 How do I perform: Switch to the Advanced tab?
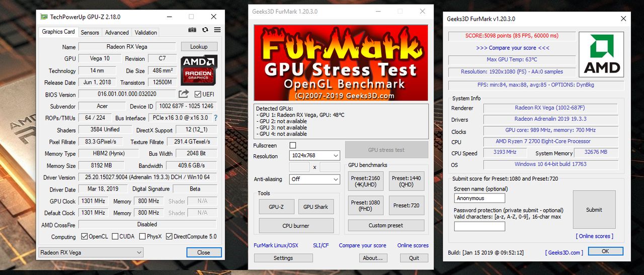pyautogui.click(x=117, y=32)
